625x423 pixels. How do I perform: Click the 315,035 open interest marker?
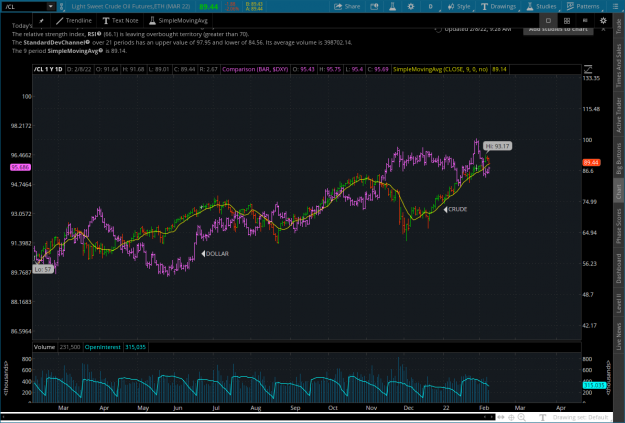pos(594,386)
